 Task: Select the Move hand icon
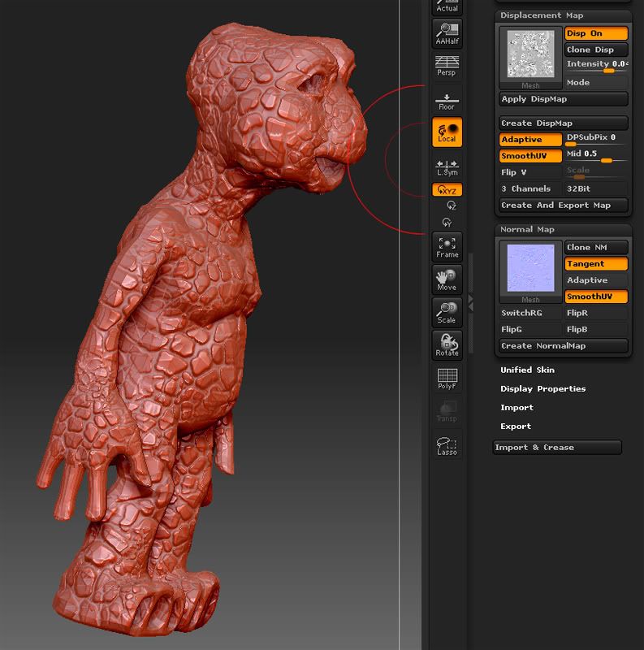447,279
